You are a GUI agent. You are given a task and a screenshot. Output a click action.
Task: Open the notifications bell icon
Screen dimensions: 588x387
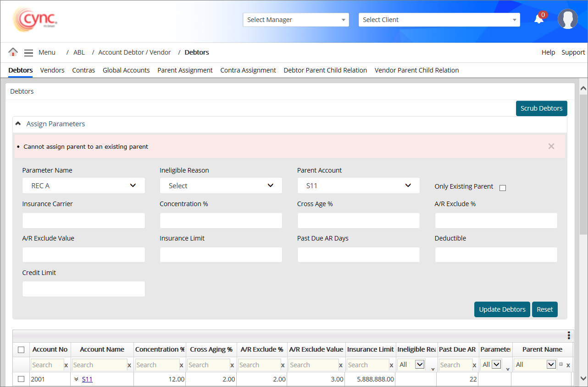point(539,19)
